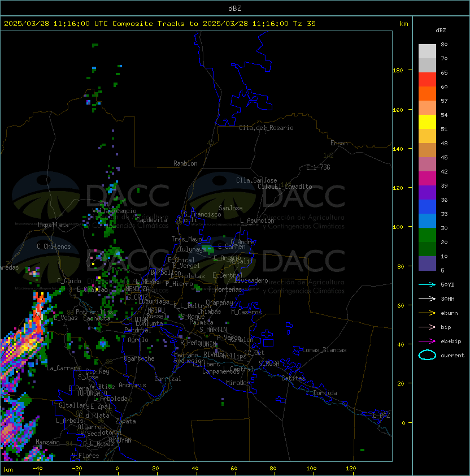Click the '-40' tick on the bottom axis

38,469
